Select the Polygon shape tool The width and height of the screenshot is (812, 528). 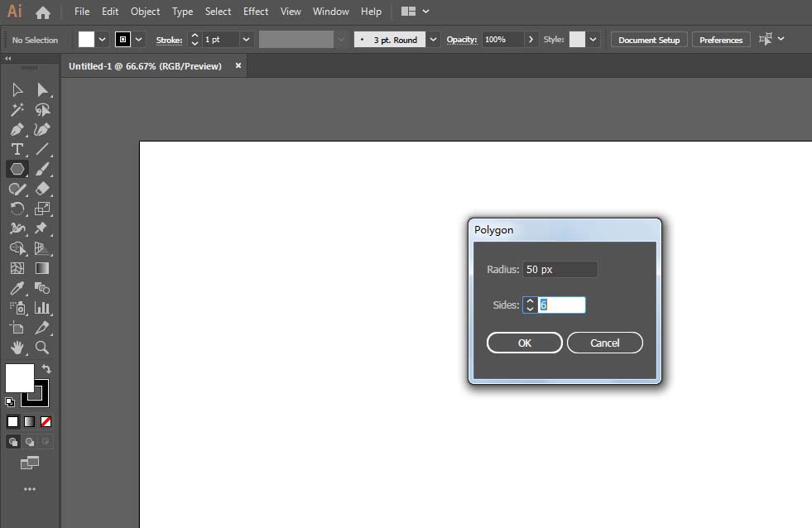[17, 170]
